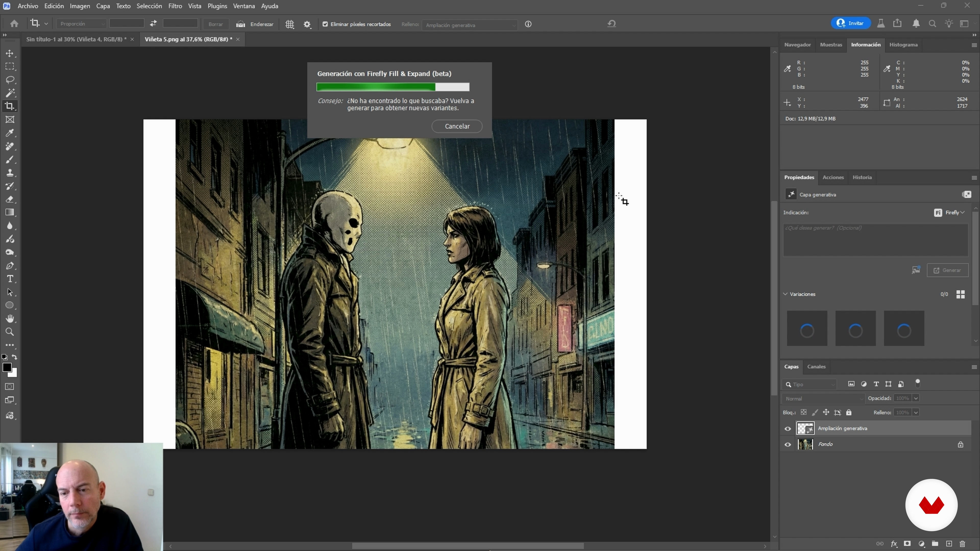Open the layers Relleno value dropdown
The width and height of the screenshot is (980, 551).
click(916, 412)
